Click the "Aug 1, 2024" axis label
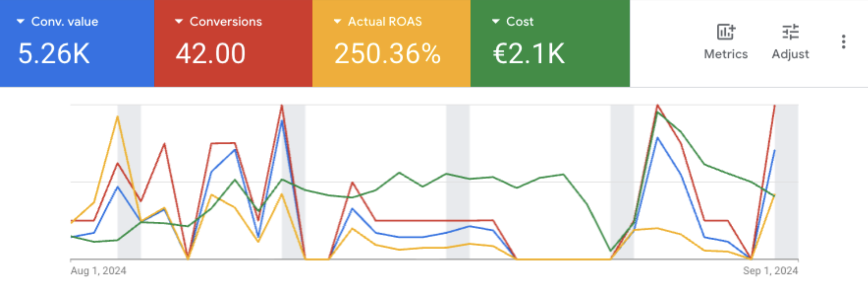The width and height of the screenshot is (868, 298). pyautogui.click(x=98, y=271)
